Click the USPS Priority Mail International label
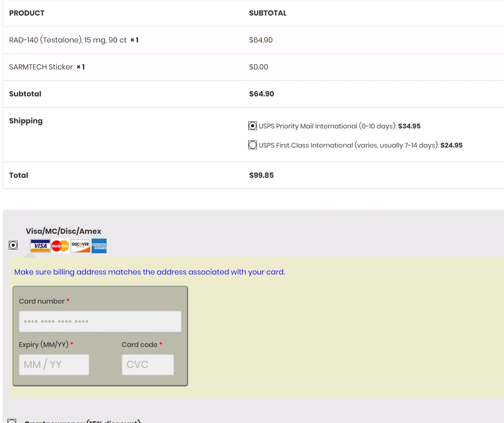The width and height of the screenshot is (504, 423). [x=339, y=126]
